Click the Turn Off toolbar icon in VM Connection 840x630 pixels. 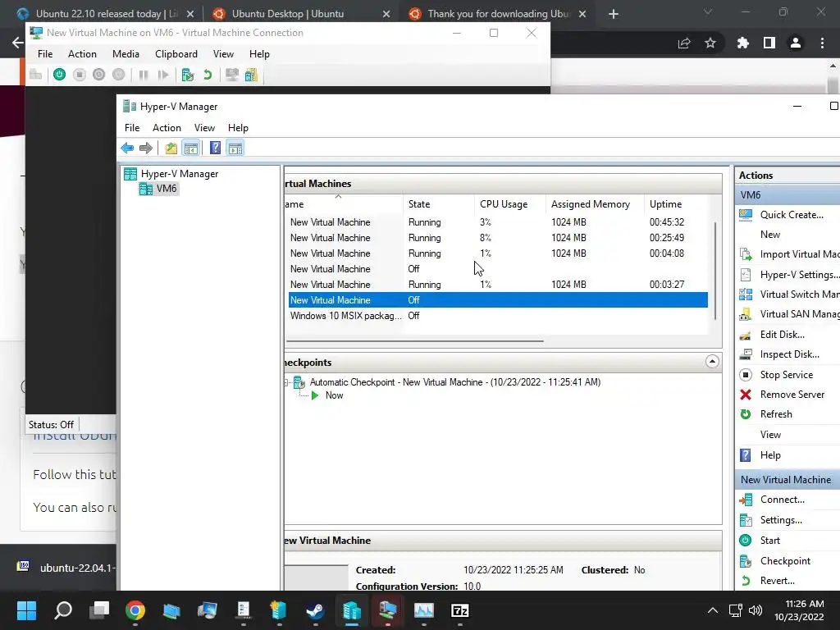point(80,75)
